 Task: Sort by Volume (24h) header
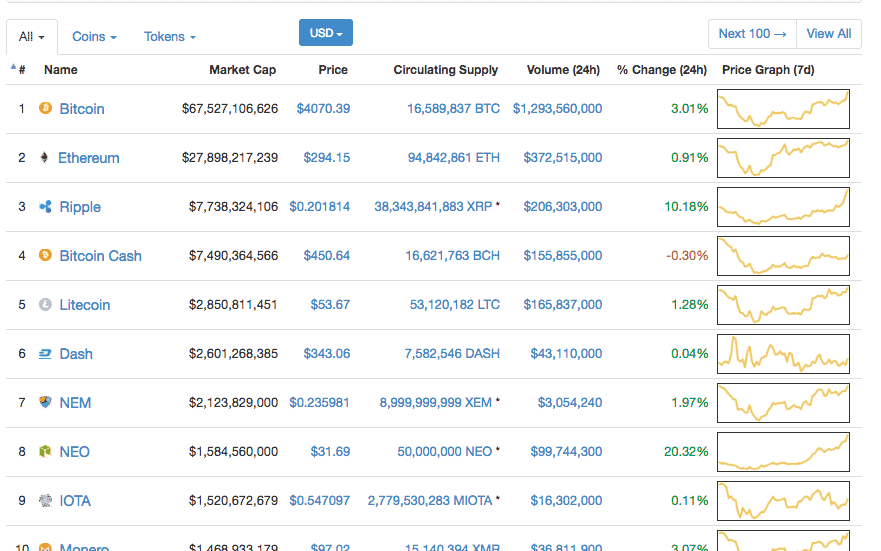[563, 70]
